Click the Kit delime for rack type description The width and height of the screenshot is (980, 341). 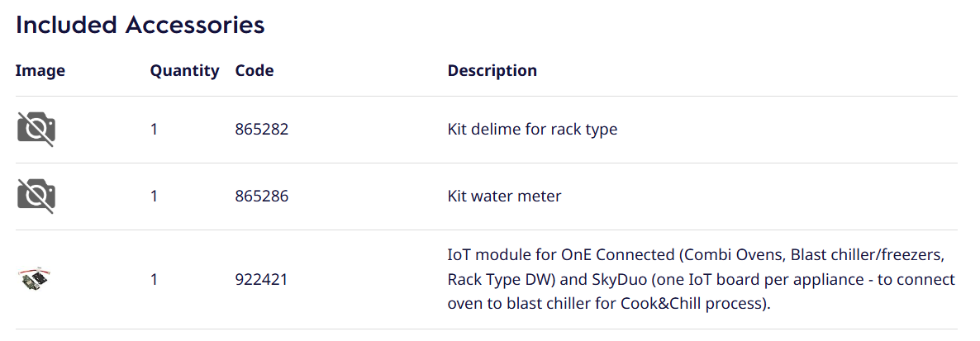pos(532,130)
